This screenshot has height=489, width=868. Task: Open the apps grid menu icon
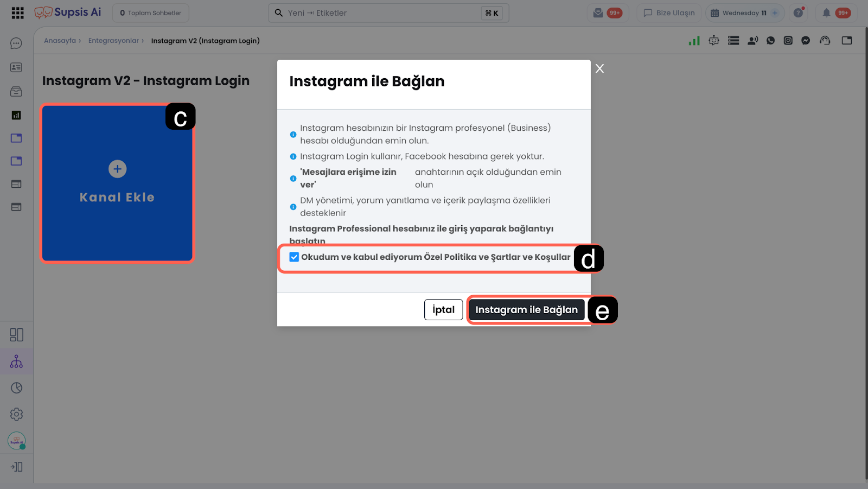click(17, 13)
